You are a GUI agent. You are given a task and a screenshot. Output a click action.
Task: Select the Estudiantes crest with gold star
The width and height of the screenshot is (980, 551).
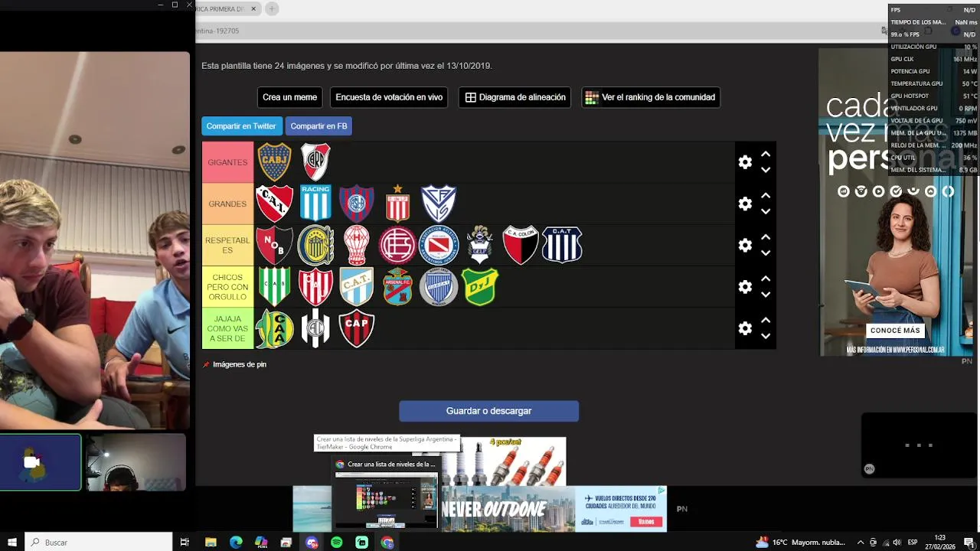pyautogui.click(x=397, y=204)
